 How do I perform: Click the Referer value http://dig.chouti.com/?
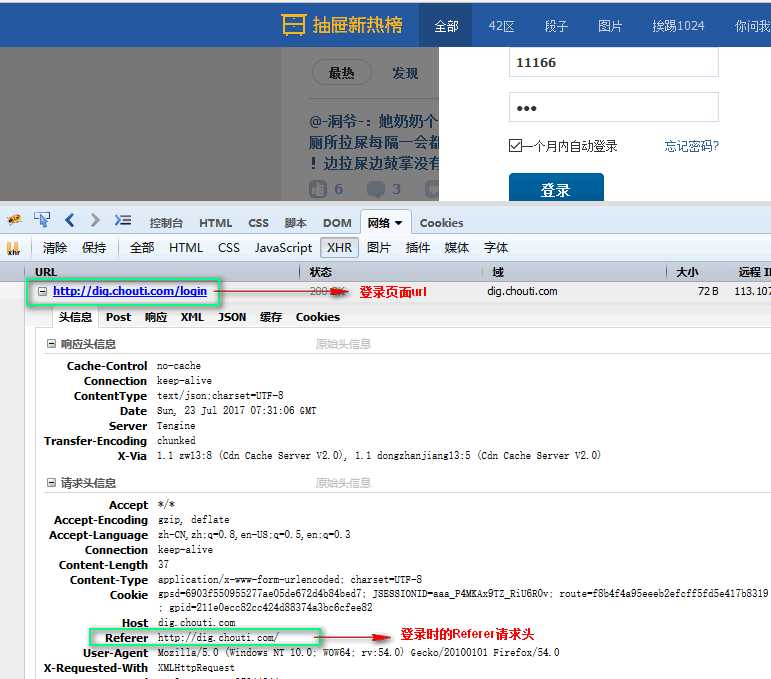pos(218,638)
